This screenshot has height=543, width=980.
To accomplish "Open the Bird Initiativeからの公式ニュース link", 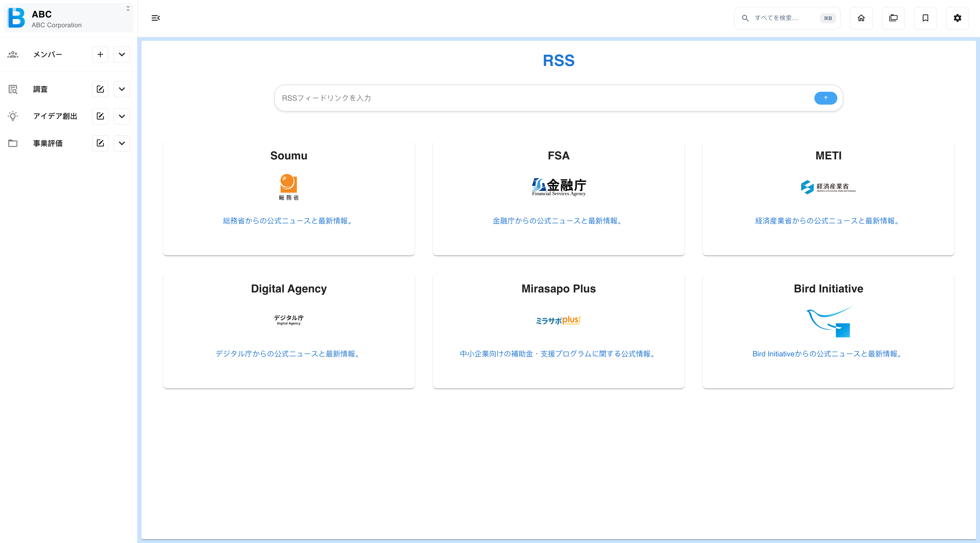I will pyautogui.click(x=828, y=353).
